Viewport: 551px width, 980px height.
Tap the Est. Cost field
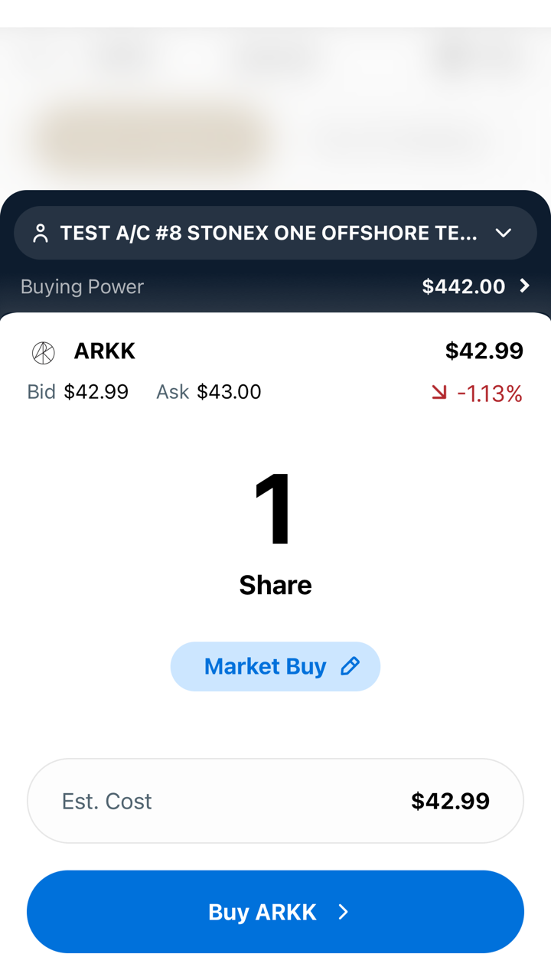click(275, 801)
